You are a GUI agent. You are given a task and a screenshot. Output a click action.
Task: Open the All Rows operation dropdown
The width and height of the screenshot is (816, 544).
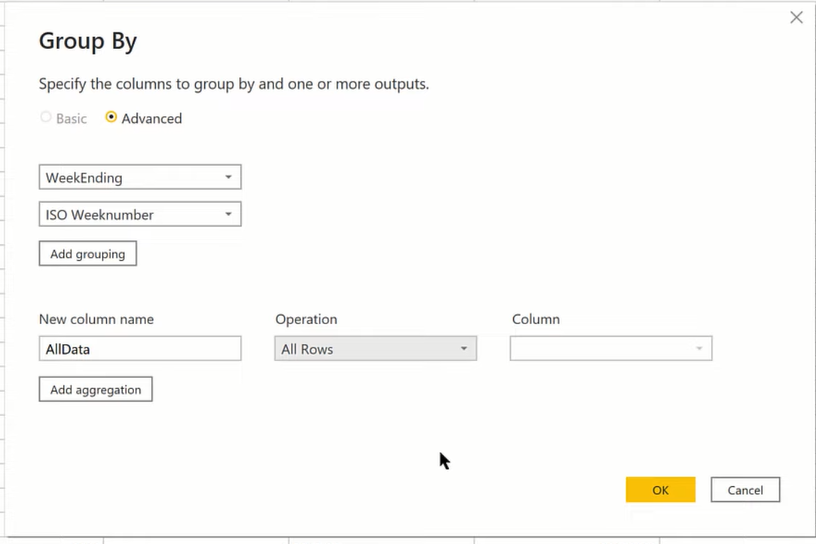point(376,348)
